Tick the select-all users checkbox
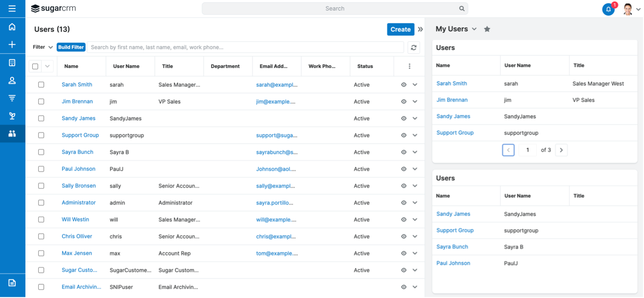The height and width of the screenshot is (298, 644). pyautogui.click(x=35, y=66)
